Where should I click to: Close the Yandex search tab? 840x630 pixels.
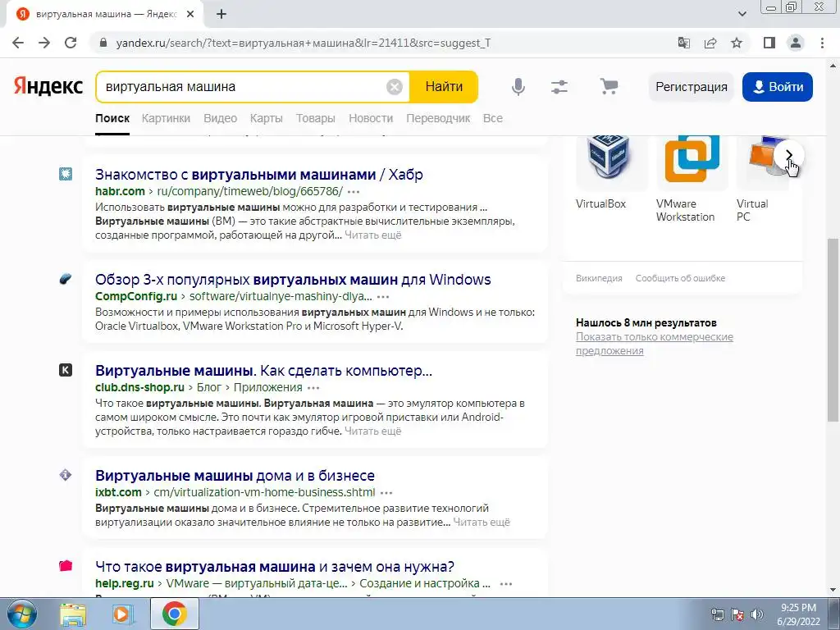[x=190, y=15]
